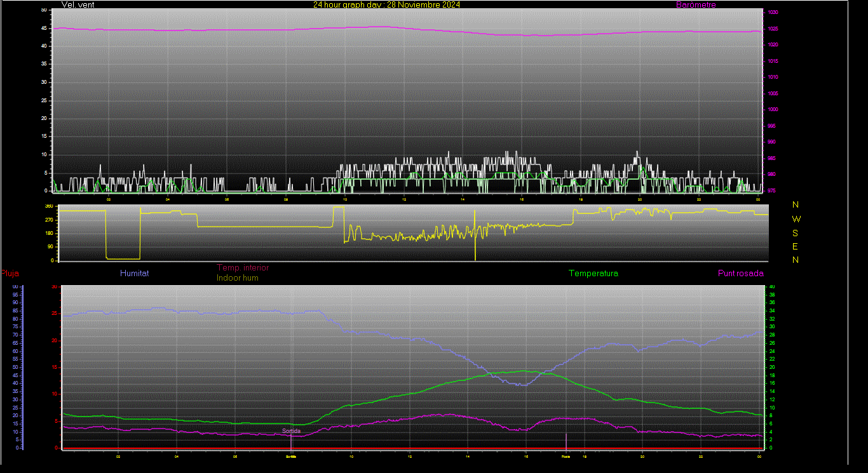Click the 'Posta' sunset marker on time axis
Viewport: 868px width, 473px height.
pyautogui.click(x=566, y=456)
